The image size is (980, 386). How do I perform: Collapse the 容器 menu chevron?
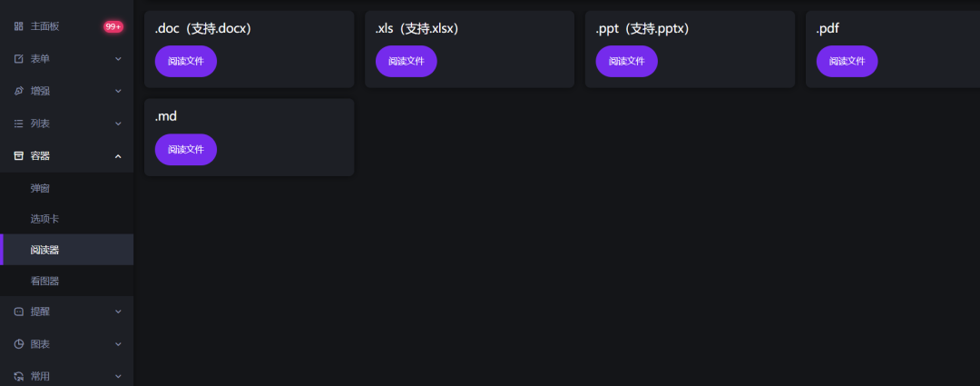tap(118, 156)
